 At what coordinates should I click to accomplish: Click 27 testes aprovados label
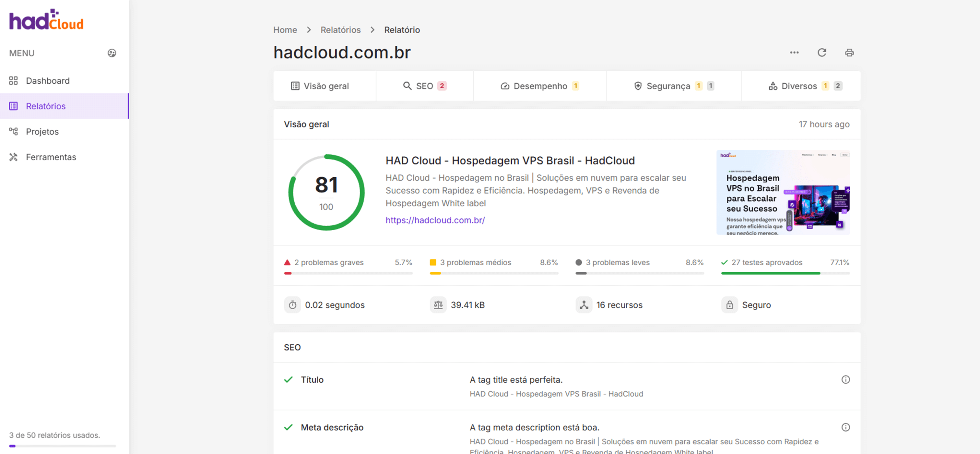tap(767, 263)
